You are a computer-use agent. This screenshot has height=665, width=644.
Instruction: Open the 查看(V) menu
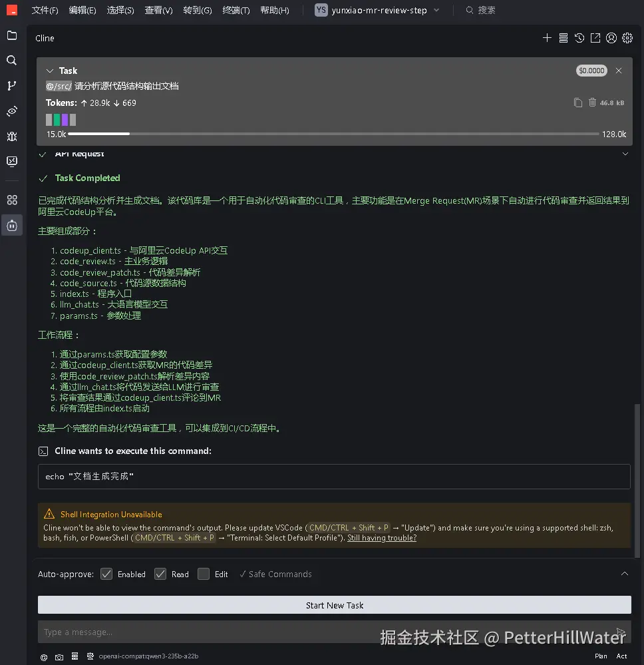(158, 10)
